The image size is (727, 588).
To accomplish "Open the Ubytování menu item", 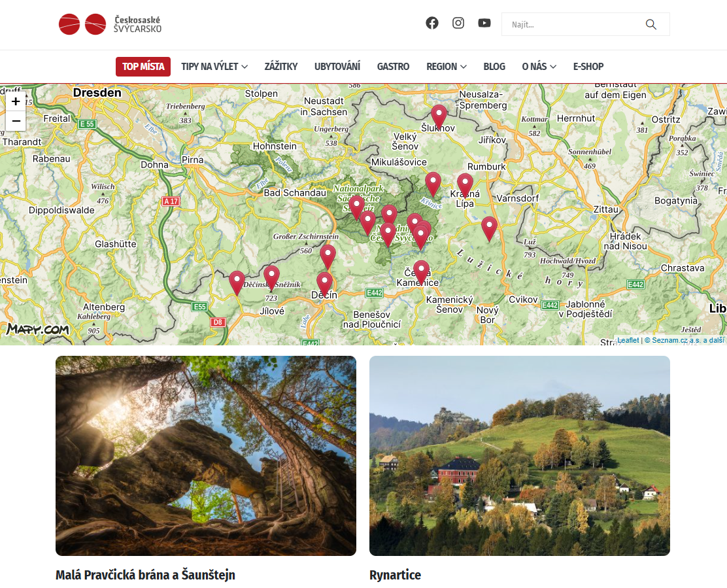I will [337, 67].
